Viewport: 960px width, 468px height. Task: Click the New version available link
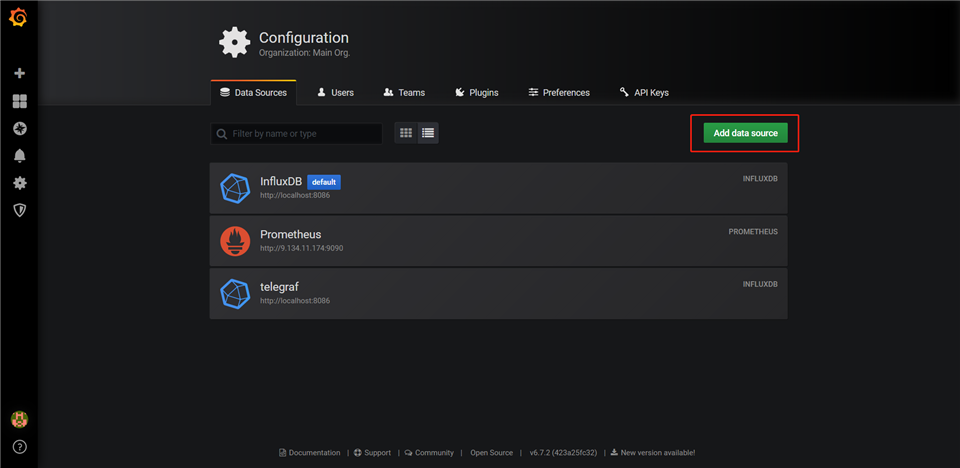pyautogui.click(x=653, y=453)
